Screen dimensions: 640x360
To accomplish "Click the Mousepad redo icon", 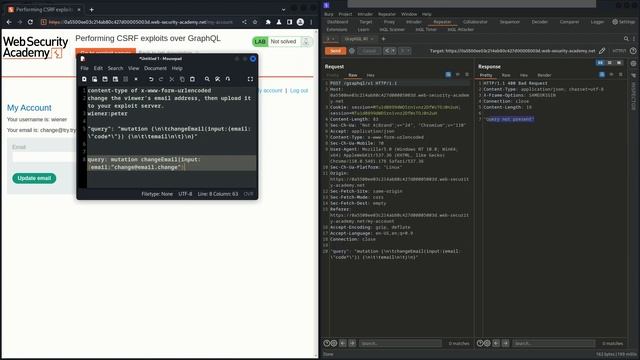I will [x=161, y=79].
